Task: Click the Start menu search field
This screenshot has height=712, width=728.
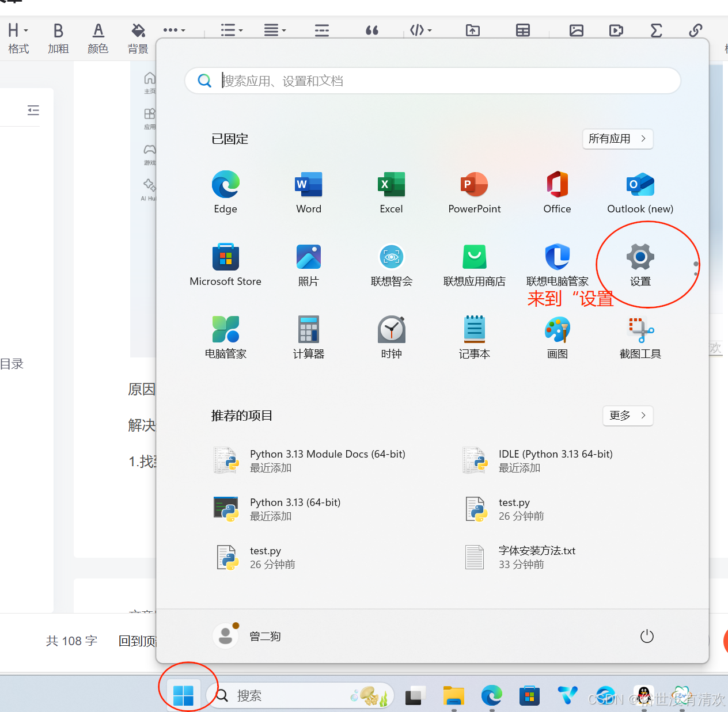Action: 433,81
